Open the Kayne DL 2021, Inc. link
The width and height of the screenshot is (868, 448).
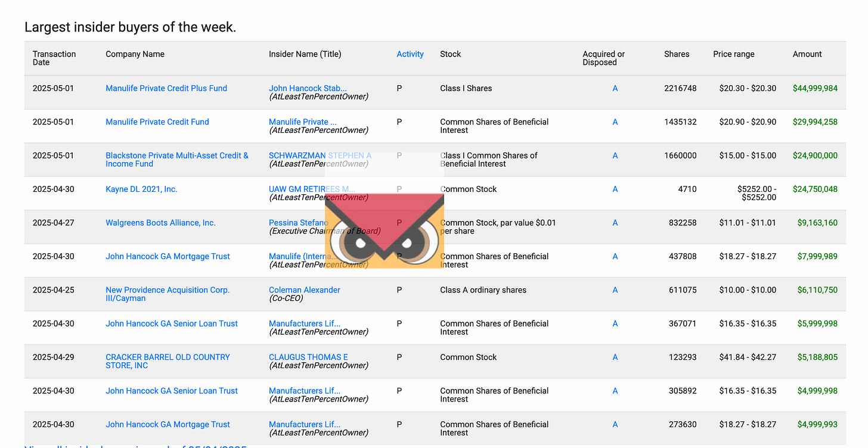pyautogui.click(x=141, y=189)
